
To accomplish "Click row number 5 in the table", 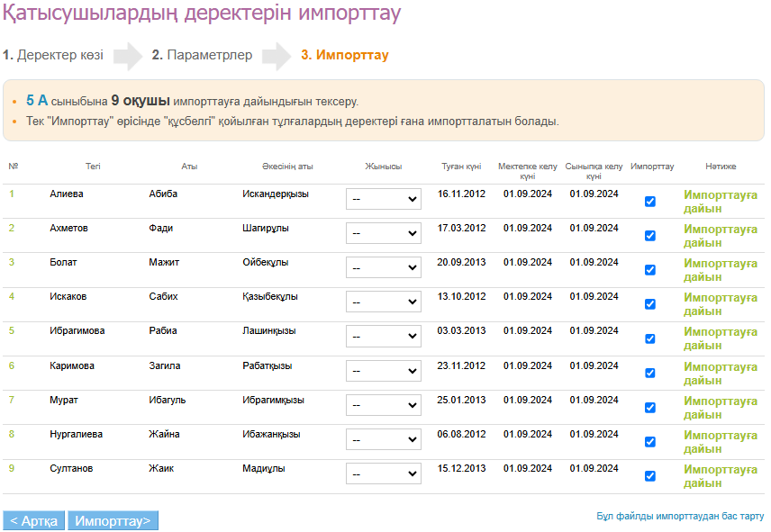I will (12, 330).
